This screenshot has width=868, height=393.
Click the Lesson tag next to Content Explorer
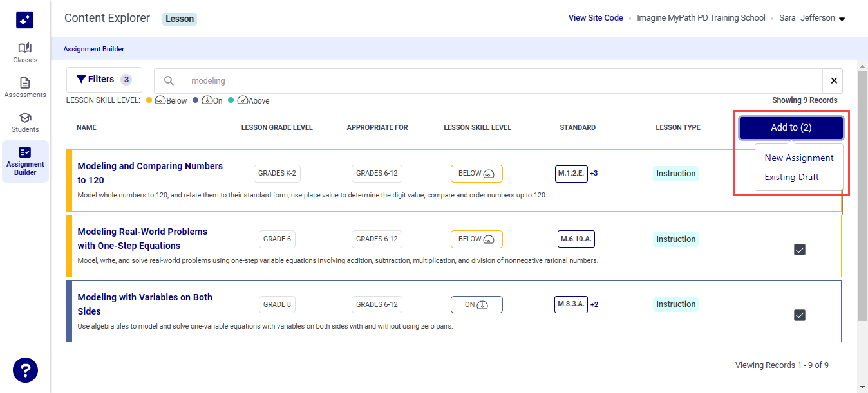click(x=180, y=19)
